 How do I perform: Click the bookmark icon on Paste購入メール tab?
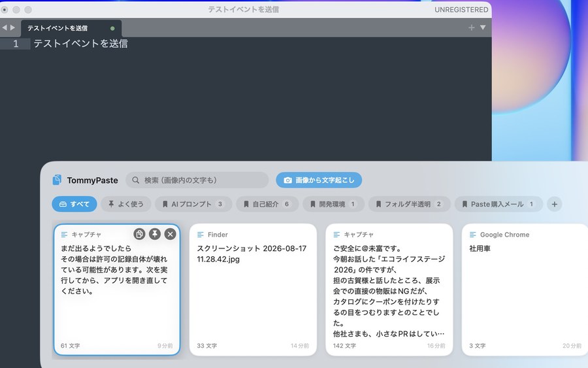465,204
